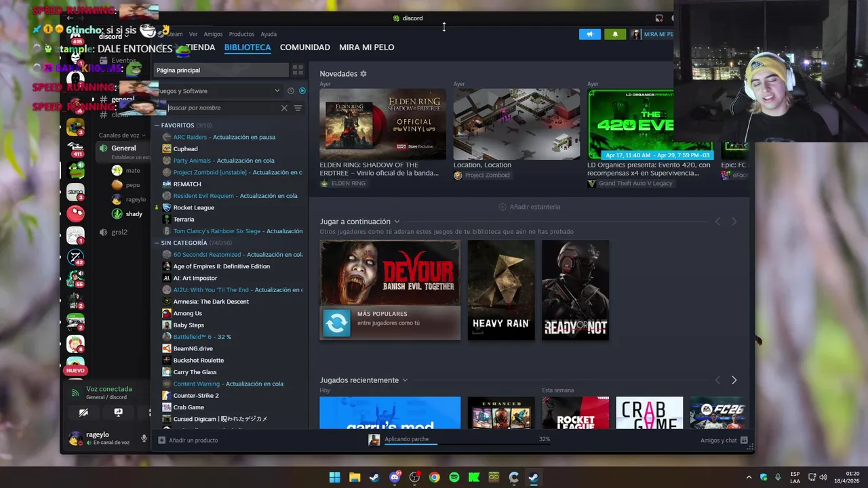Expand the Jugar a continuación dropdown
The height and width of the screenshot is (488, 868).
397,222
